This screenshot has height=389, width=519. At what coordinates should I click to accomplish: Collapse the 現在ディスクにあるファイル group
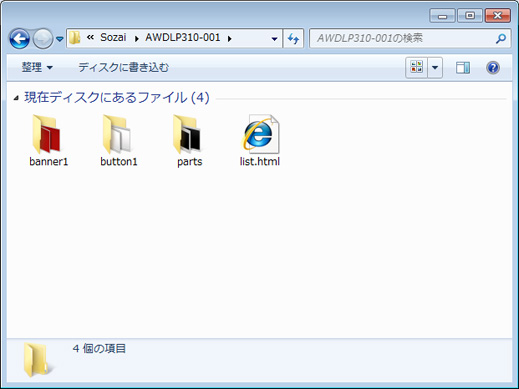click(x=16, y=98)
